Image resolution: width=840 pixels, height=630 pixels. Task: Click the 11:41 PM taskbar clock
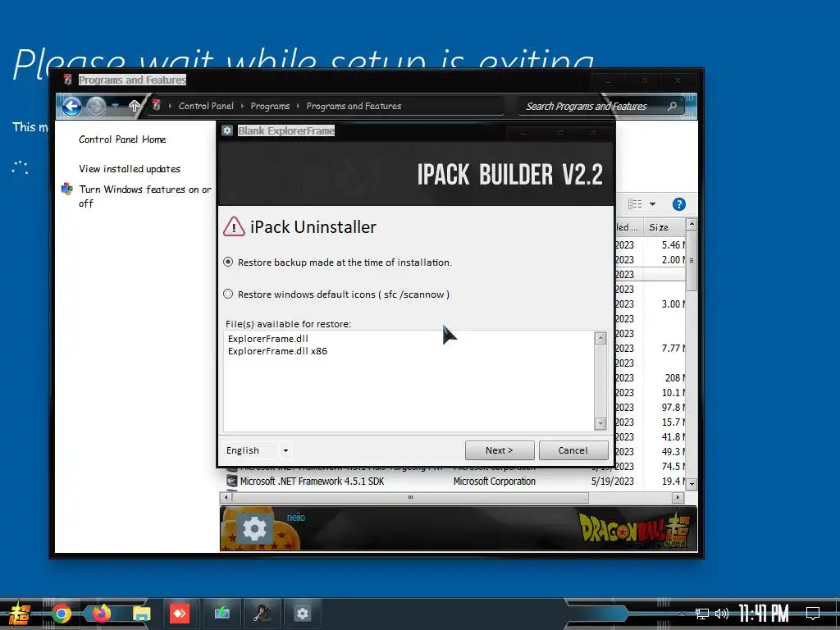point(764,614)
